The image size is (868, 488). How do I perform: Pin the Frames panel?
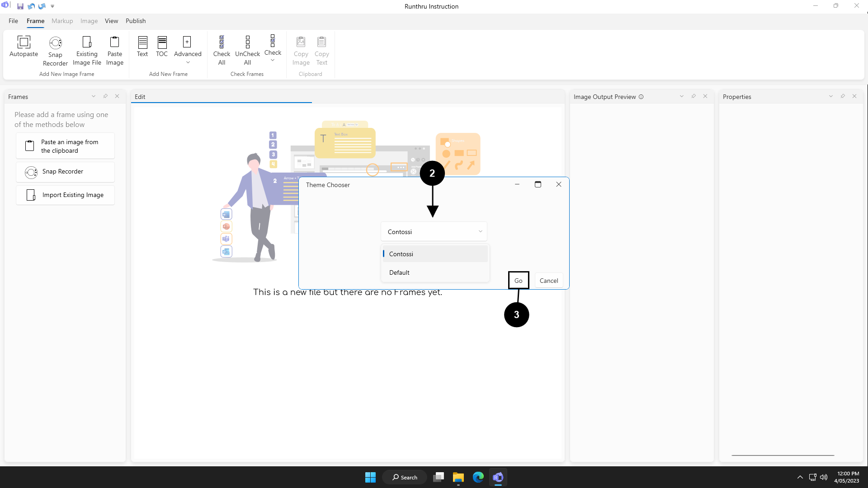pos(105,96)
